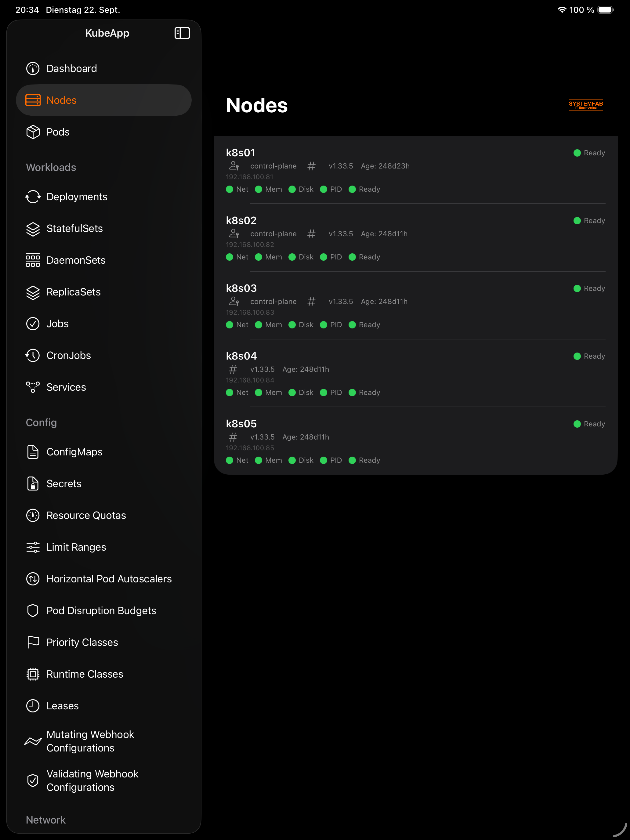The height and width of the screenshot is (840, 630).
Task: Click the StatefulSets stack icon
Action: point(33,229)
